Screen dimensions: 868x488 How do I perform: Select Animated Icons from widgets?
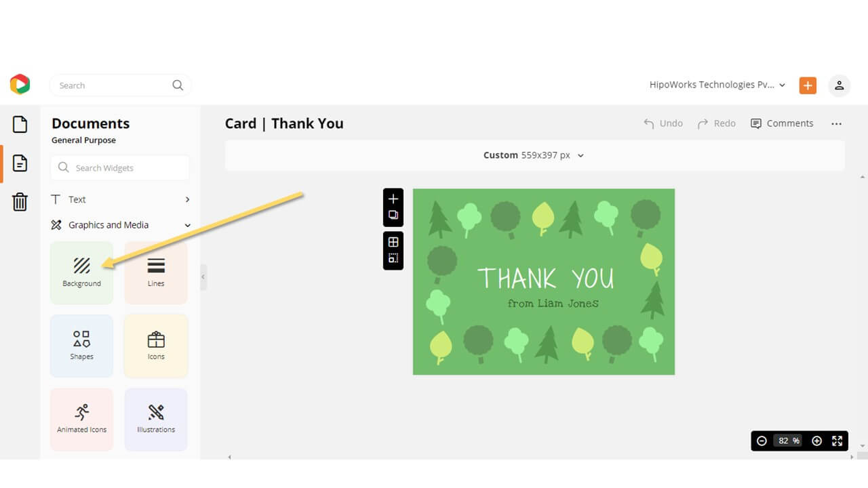[x=81, y=419]
